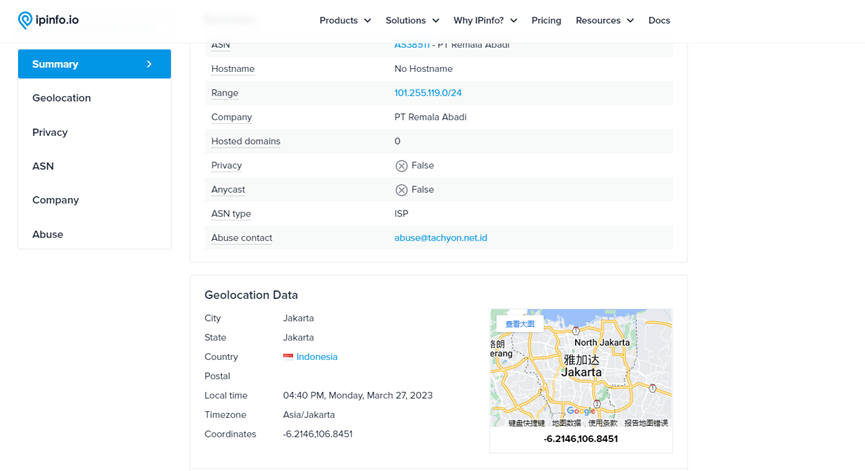865x471 pixels.
Task: Click the False X icon beside Anycast
Action: tap(401, 190)
